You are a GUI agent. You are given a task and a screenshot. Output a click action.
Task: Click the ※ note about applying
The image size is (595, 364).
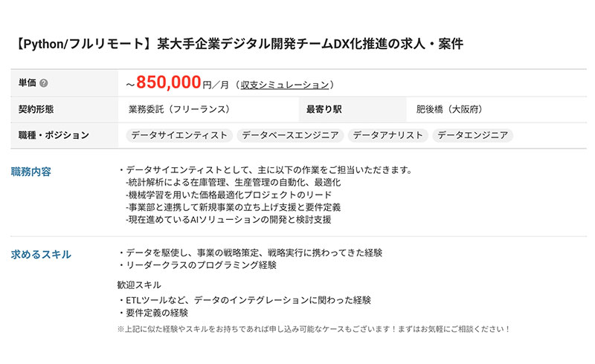click(x=314, y=328)
